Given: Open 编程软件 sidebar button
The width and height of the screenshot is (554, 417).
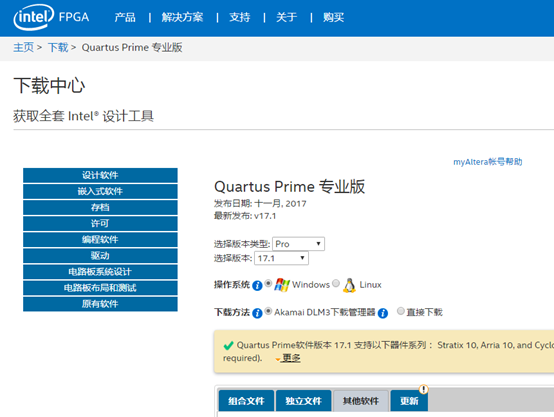Looking at the screenshot, I should click(x=100, y=240).
